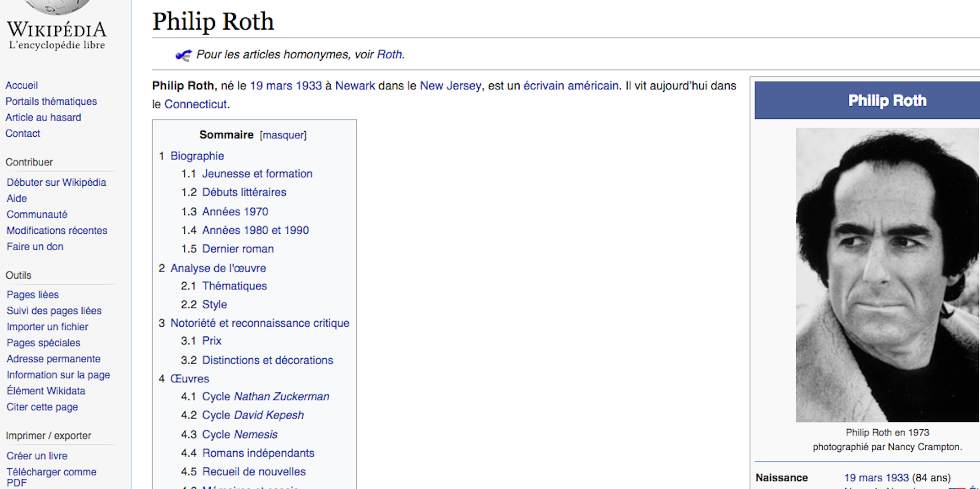980x489 pixels.
Task: Open Article au hasard
Action: click(43, 117)
